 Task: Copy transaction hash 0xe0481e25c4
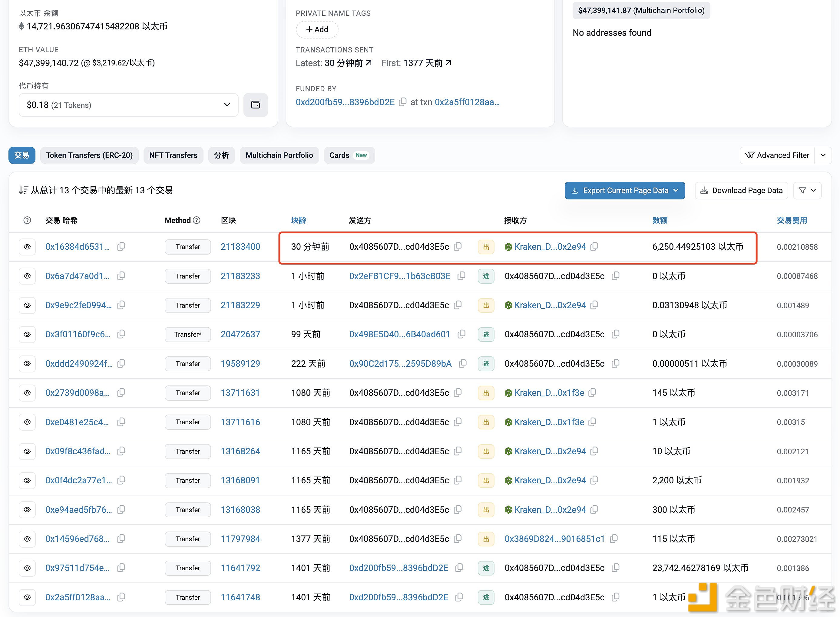coord(121,422)
